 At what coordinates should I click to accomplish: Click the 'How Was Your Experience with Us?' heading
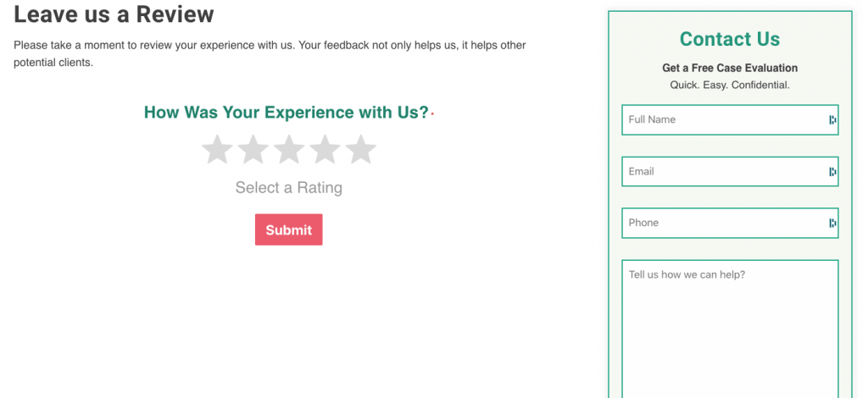pos(287,113)
